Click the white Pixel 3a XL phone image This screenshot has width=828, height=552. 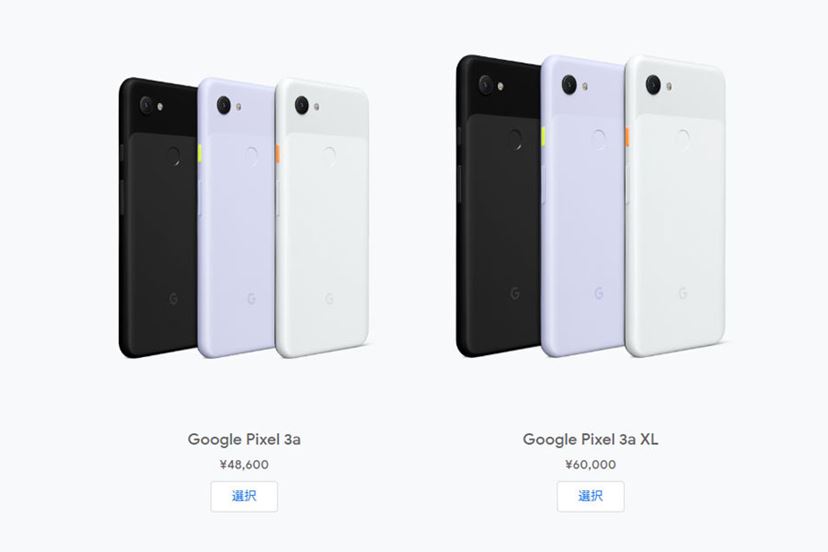[676, 206]
